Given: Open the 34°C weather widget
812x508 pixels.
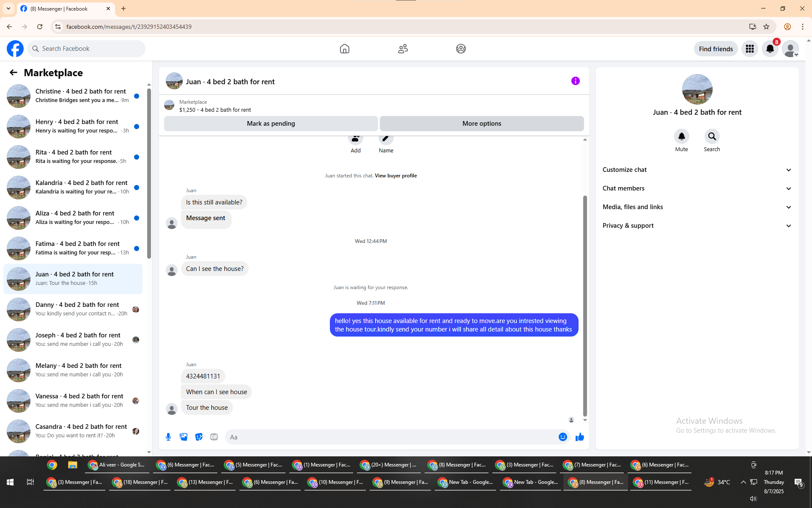Looking at the screenshot, I should [717, 482].
